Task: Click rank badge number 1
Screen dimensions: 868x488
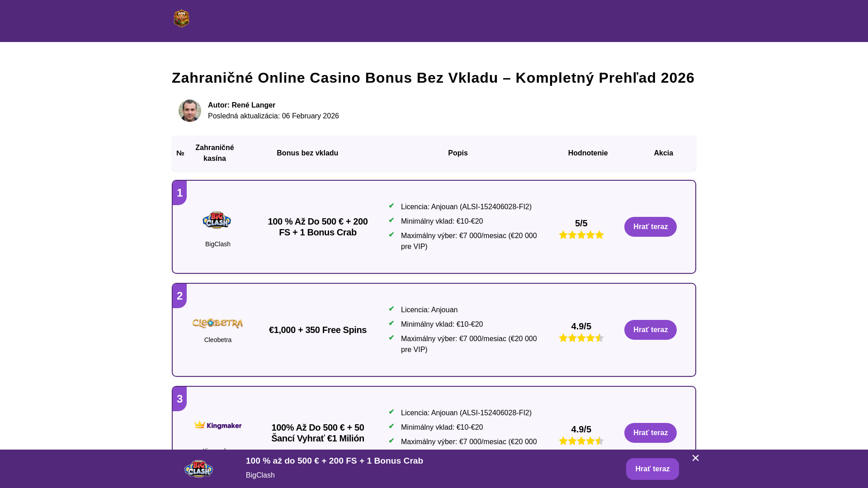Action: [x=179, y=193]
